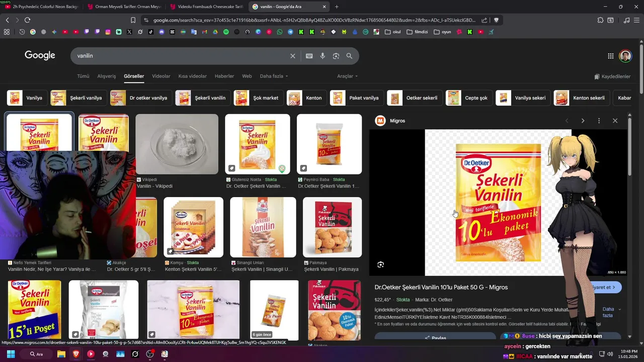
Task: Switch to the Alışveriş tab
Action: [106, 76]
